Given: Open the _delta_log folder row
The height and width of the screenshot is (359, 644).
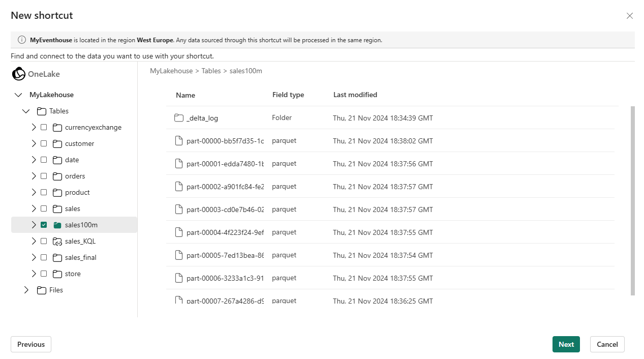Looking at the screenshot, I should [390, 118].
